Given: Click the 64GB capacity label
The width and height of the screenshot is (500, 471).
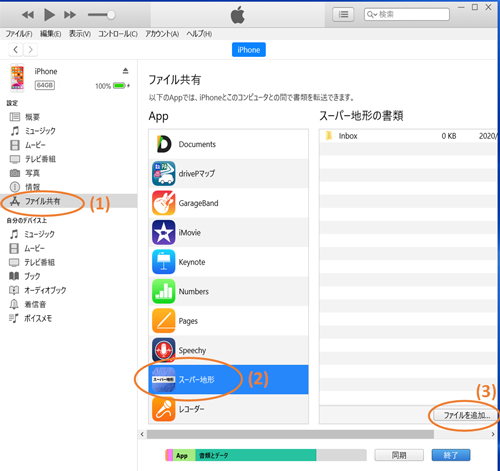Looking at the screenshot, I should [x=45, y=85].
